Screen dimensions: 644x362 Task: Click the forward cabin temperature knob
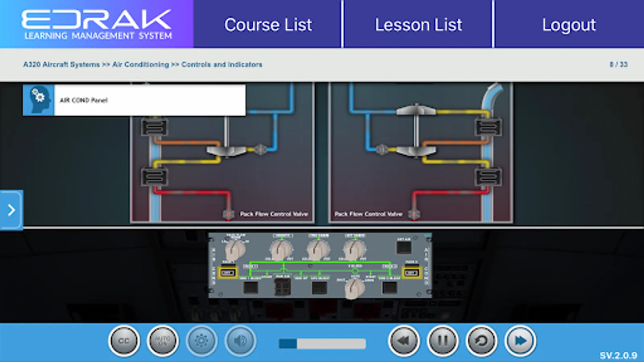coord(318,249)
